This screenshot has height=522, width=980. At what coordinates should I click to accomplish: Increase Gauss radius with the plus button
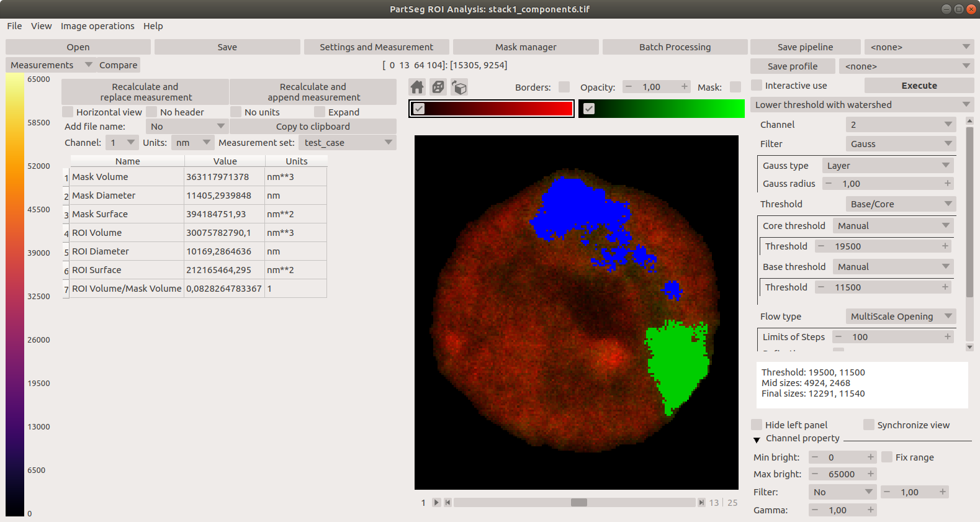point(948,183)
